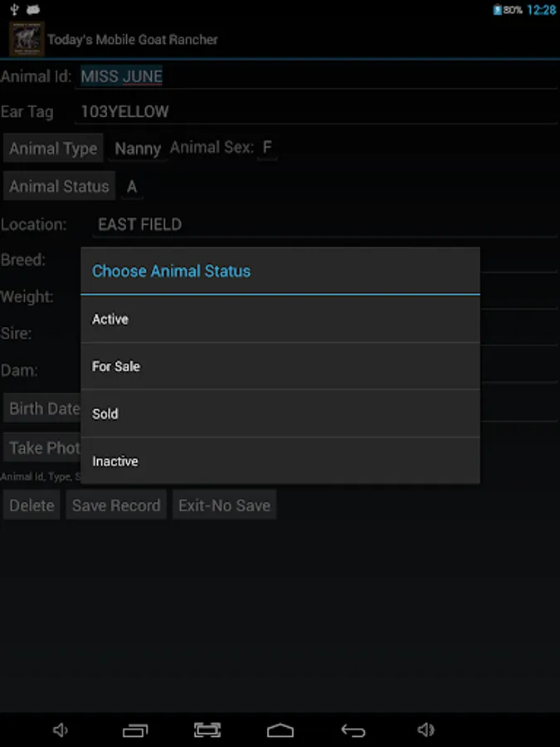Click Exit-No Save button

[224, 505]
